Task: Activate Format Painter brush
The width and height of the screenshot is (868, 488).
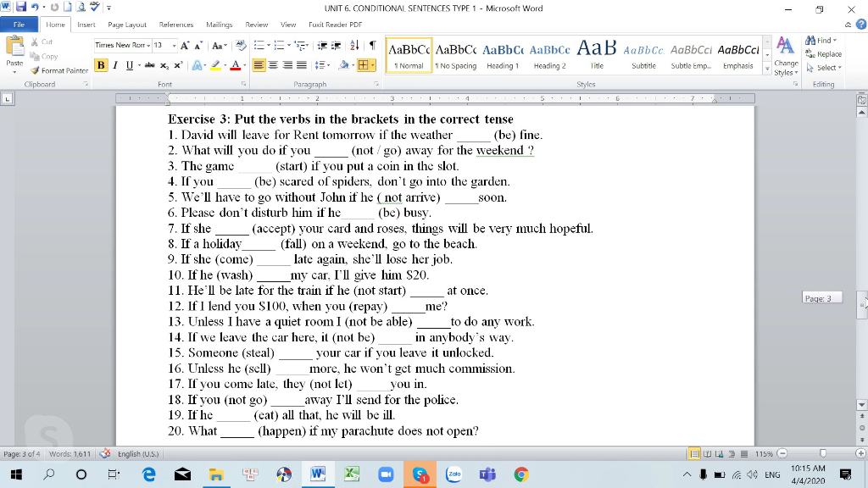Action: click(59, 71)
